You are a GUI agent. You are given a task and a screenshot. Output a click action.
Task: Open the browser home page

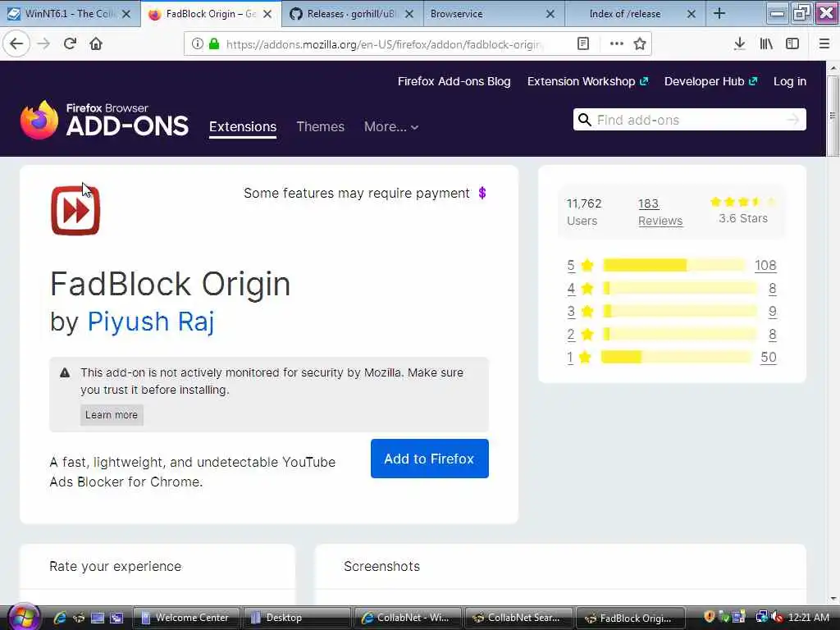coord(96,43)
